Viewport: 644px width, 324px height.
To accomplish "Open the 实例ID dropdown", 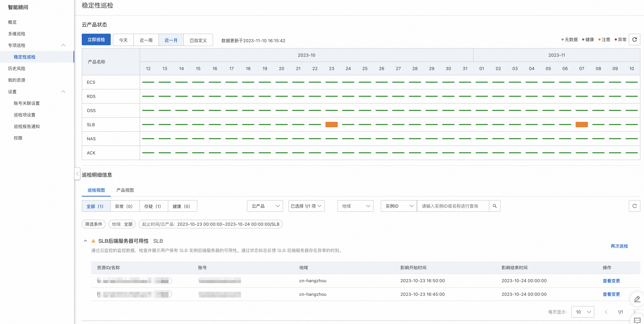I will pos(399,206).
